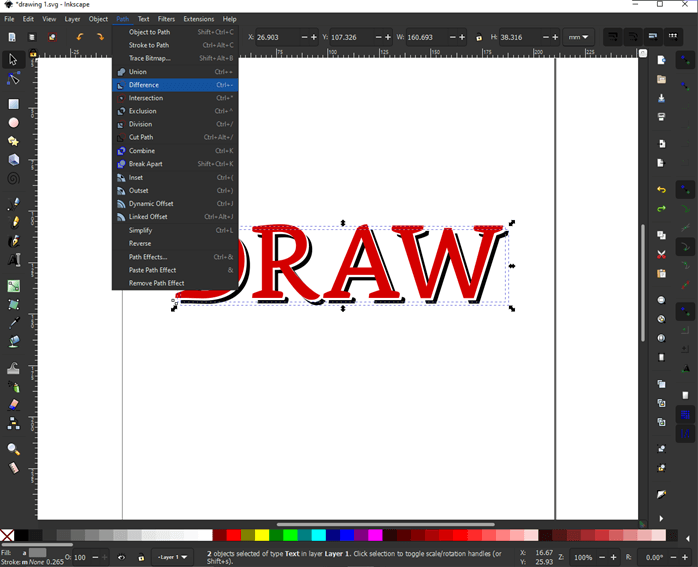Toggle the current layer lock
The width and height of the screenshot is (698, 567).
pos(141,557)
